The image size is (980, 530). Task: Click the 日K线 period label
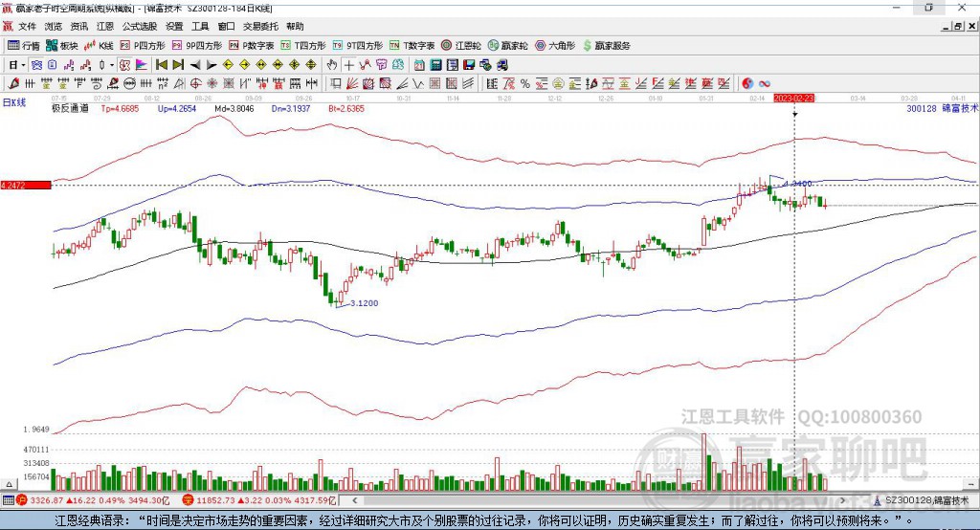tap(14, 102)
